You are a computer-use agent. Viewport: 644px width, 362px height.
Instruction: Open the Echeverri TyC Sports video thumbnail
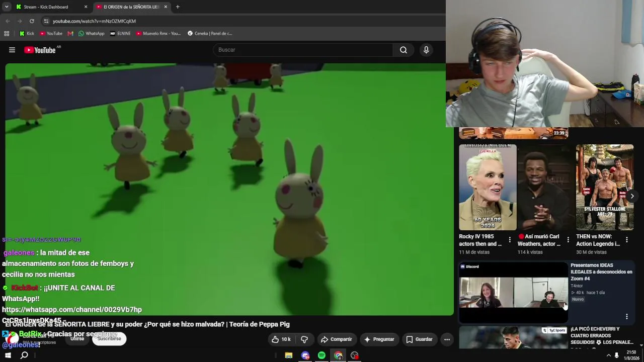(x=513, y=337)
